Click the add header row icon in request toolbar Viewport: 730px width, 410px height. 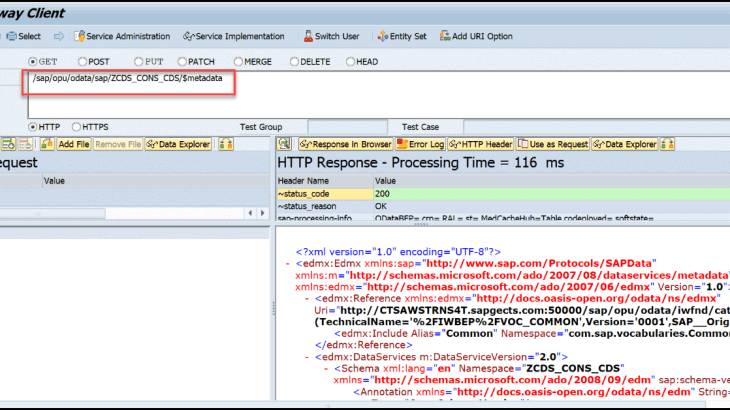pos(8,144)
